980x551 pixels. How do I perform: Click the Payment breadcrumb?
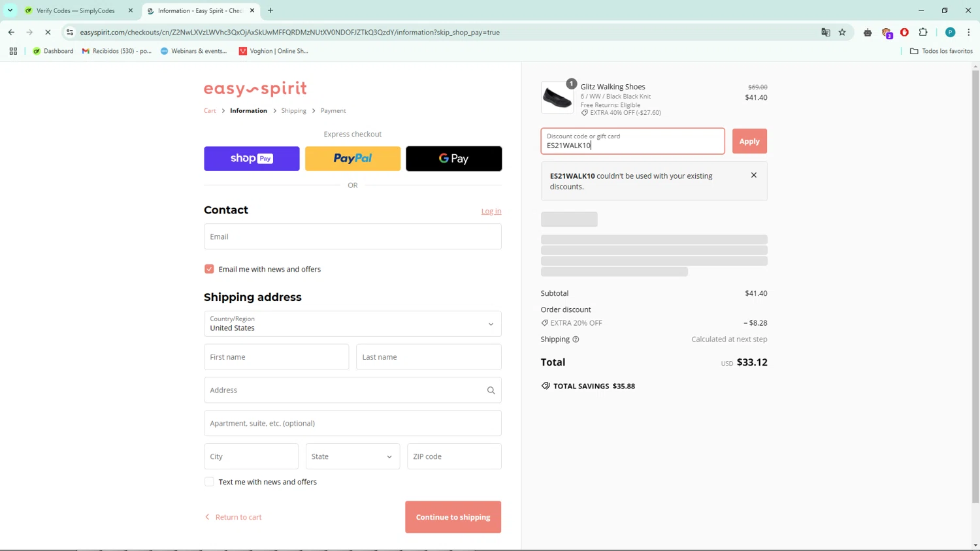[333, 111]
